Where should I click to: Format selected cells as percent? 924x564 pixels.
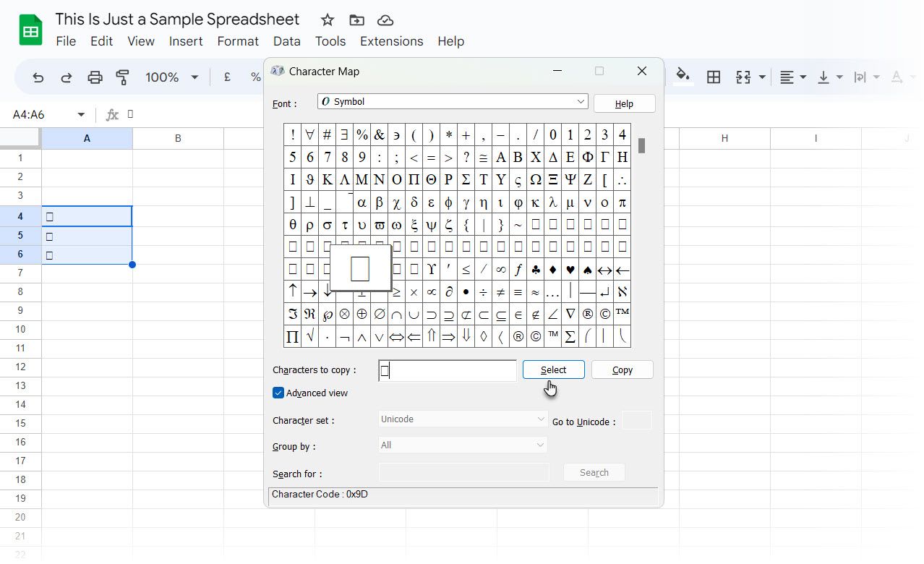tap(254, 76)
